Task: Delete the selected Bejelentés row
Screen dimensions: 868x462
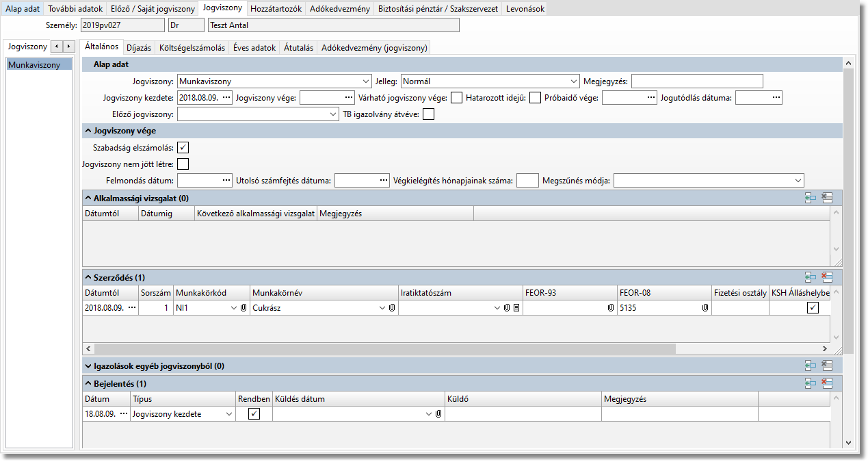Action: (827, 383)
